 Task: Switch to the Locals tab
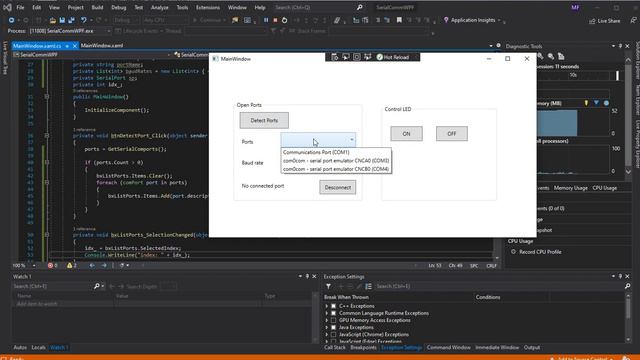[x=38, y=347]
